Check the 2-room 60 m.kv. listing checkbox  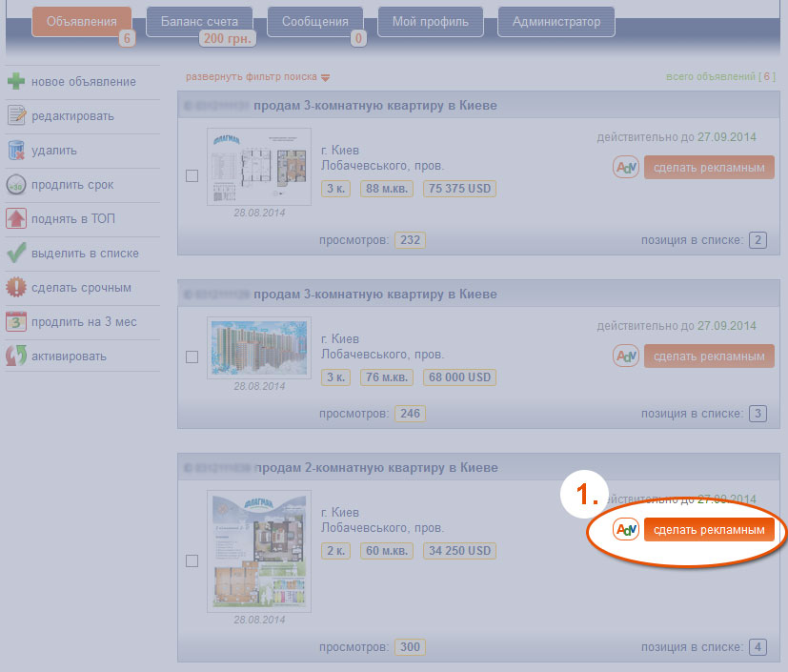192,560
